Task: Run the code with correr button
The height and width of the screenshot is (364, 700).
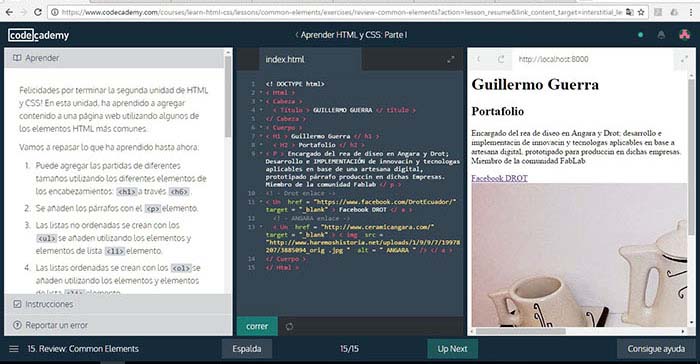Action: point(257,326)
